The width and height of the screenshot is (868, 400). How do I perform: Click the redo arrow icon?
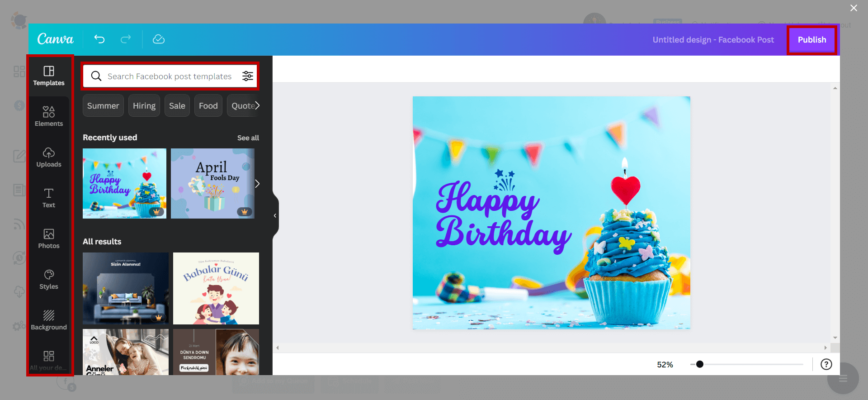pos(126,39)
